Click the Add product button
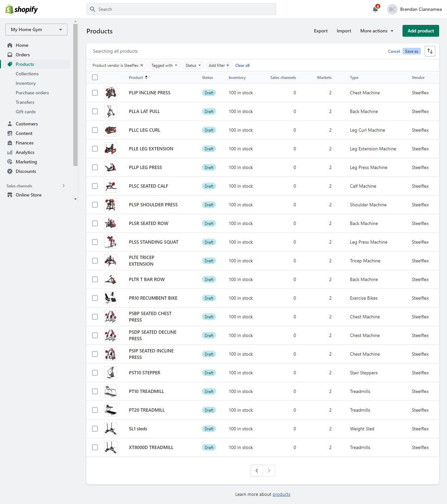This screenshot has width=447, height=504. coord(420,31)
